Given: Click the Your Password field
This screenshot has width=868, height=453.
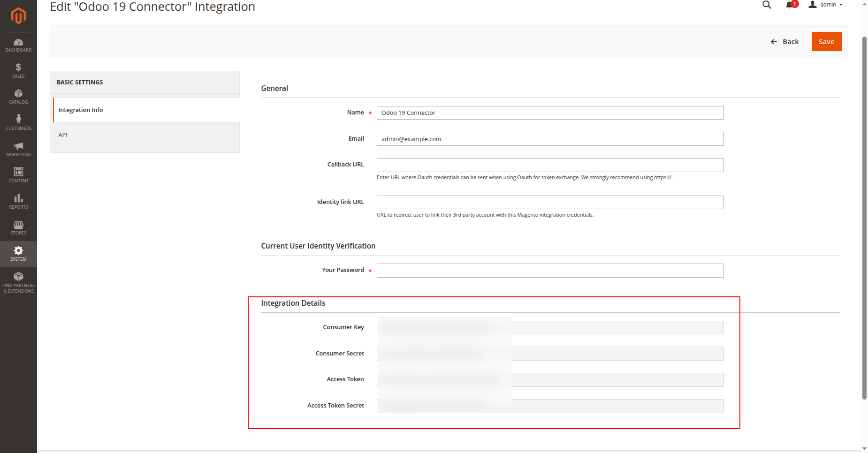Looking at the screenshot, I should click(550, 271).
